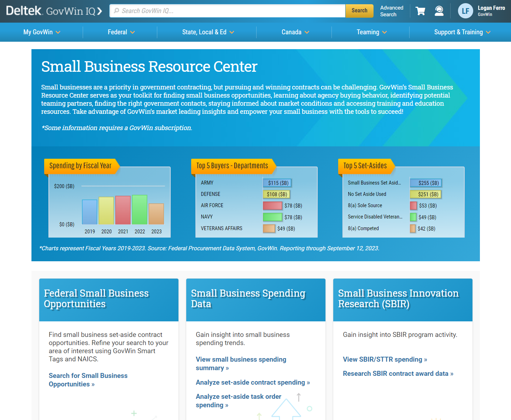Open the shopping cart icon
The image size is (511, 420).
pyautogui.click(x=420, y=11)
